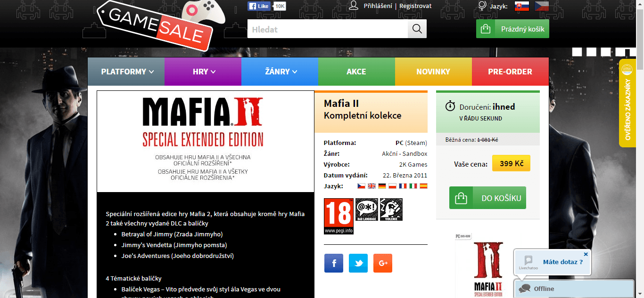644x298 pixels.
Task: Share on Twitter
Action: 358,263
